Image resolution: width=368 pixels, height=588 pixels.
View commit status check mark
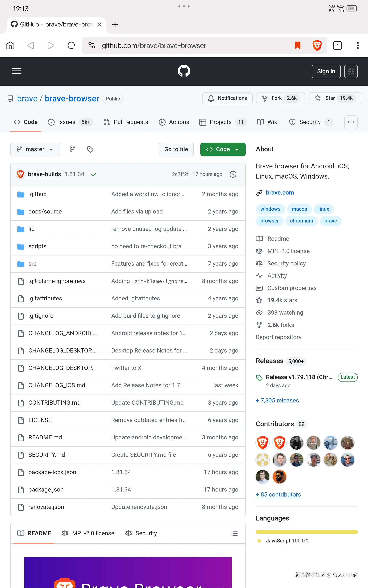pos(93,174)
